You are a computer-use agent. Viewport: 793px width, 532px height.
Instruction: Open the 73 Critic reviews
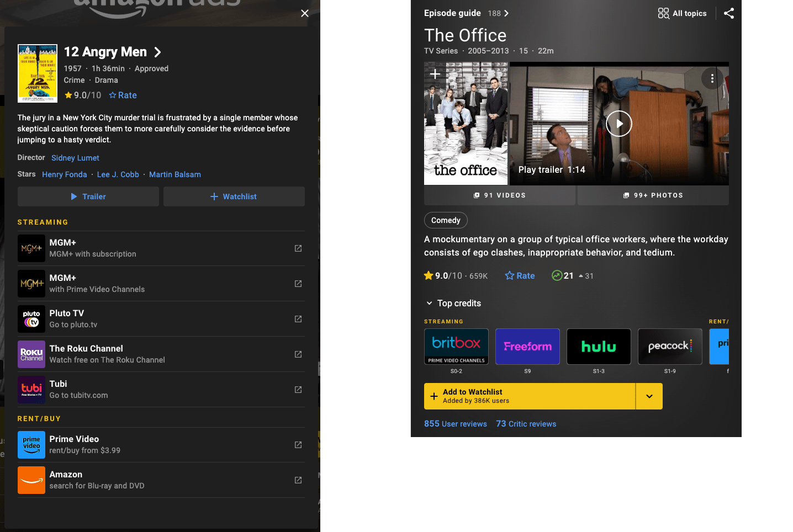tap(526, 424)
